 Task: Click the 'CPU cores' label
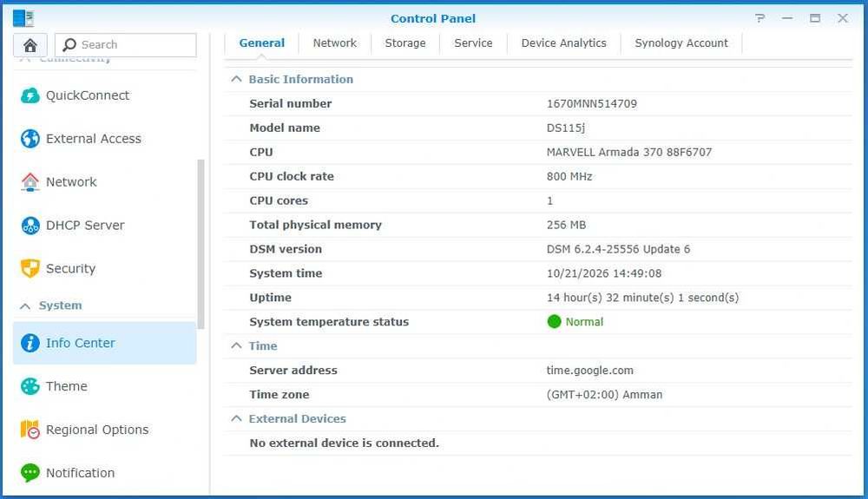279,200
